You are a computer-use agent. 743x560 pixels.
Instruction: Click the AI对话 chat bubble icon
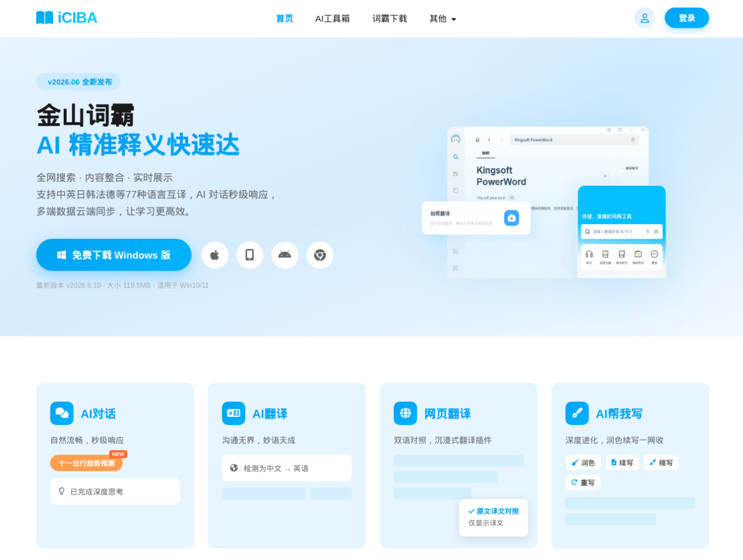[x=62, y=413]
